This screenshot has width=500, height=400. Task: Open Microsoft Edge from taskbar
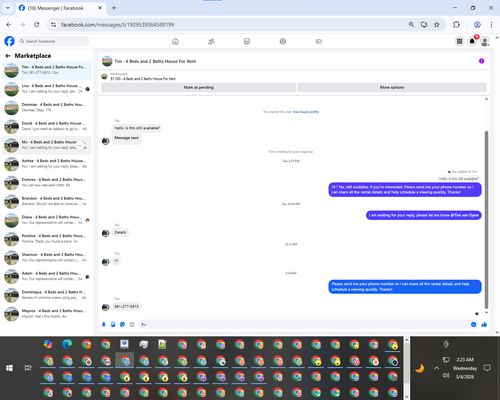pyautogui.click(x=67, y=344)
